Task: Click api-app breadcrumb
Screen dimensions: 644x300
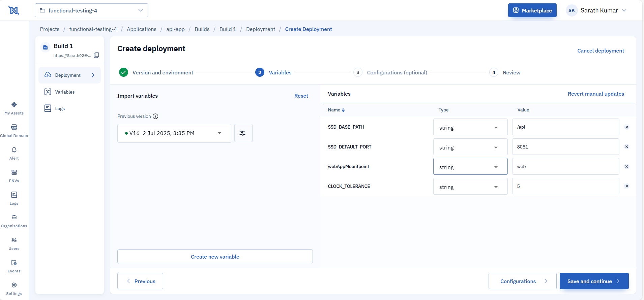Action: pos(175,29)
